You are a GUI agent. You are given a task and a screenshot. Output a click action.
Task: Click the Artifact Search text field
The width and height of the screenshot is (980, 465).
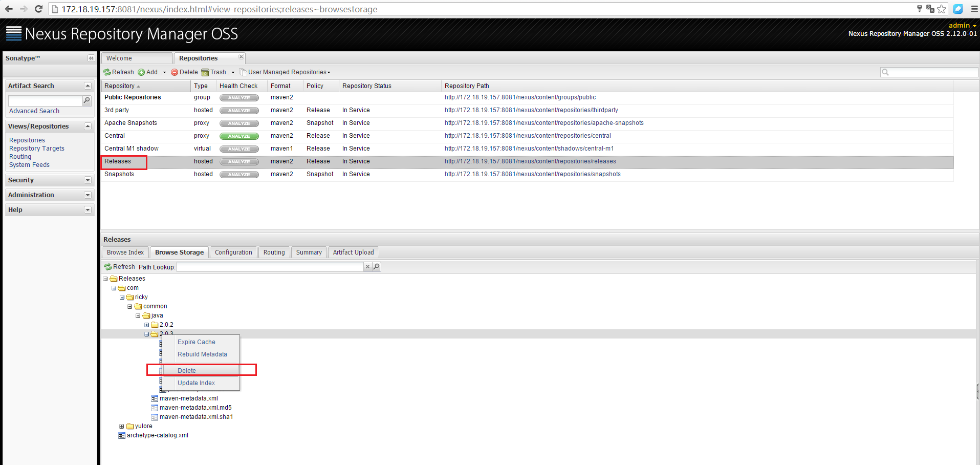click(x=45, y=101)
